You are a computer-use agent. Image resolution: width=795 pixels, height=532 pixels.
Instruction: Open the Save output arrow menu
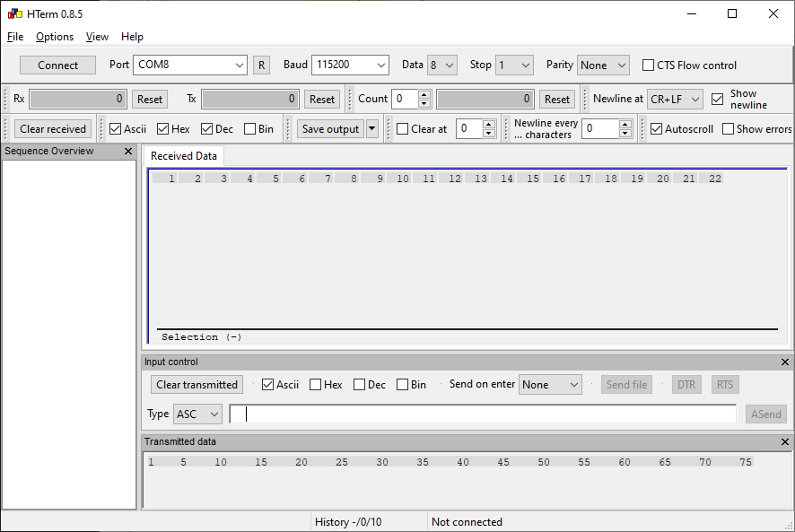click(372, 129)
